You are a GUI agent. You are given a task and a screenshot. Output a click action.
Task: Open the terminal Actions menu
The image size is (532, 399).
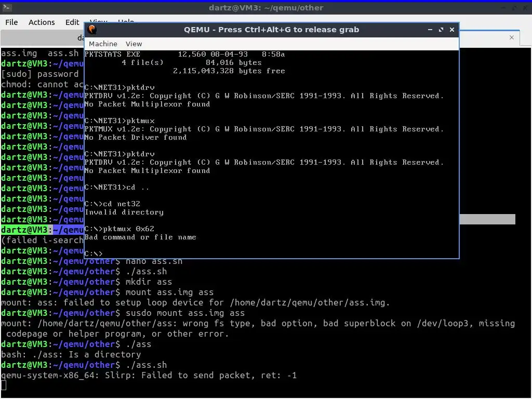42,22
